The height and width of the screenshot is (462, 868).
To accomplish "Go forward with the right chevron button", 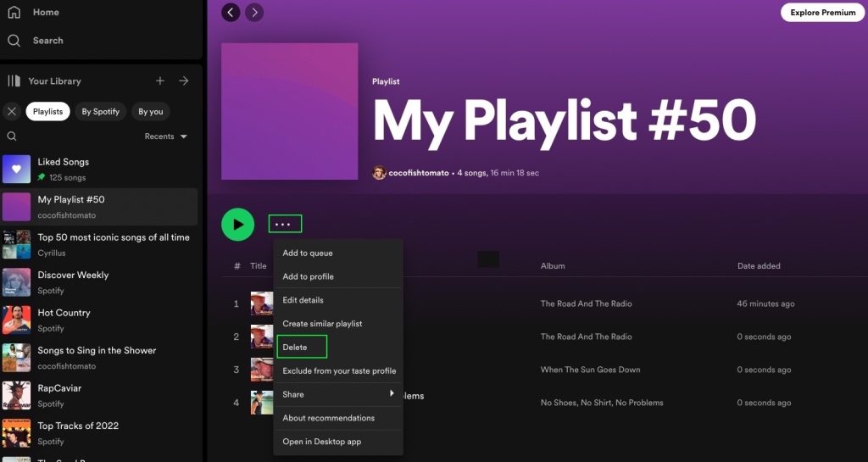I will tap(254, 12).
